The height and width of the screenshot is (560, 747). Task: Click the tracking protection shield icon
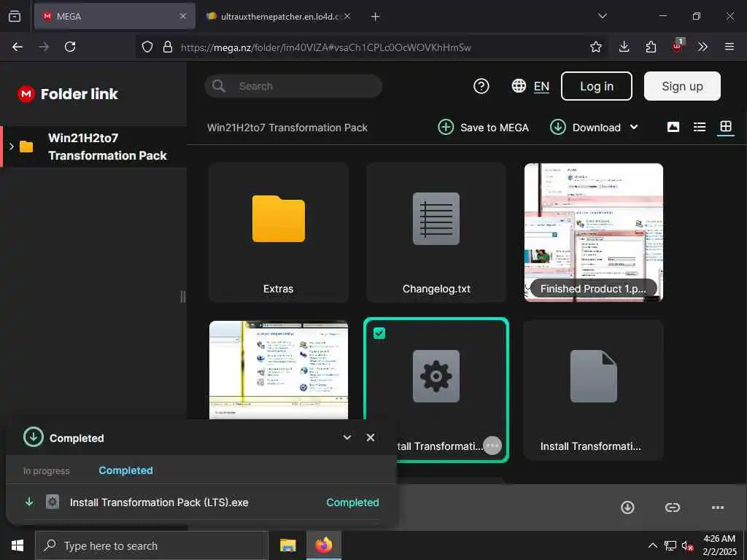coord(147,47)
